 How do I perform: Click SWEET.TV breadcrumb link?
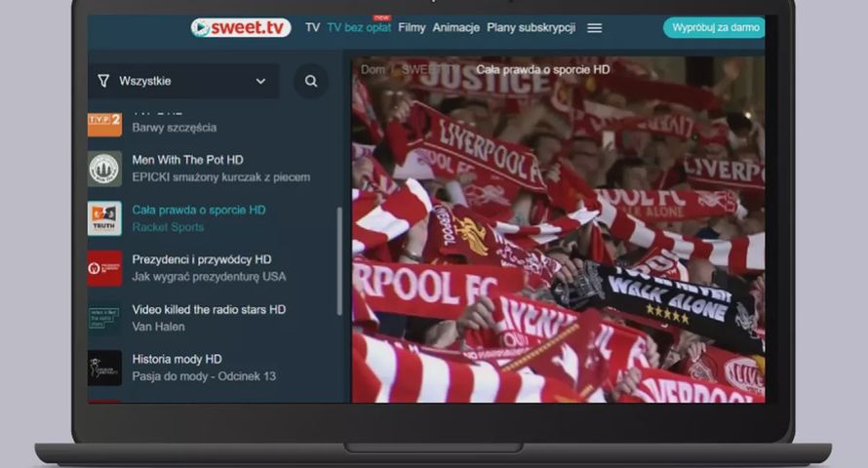431,69
